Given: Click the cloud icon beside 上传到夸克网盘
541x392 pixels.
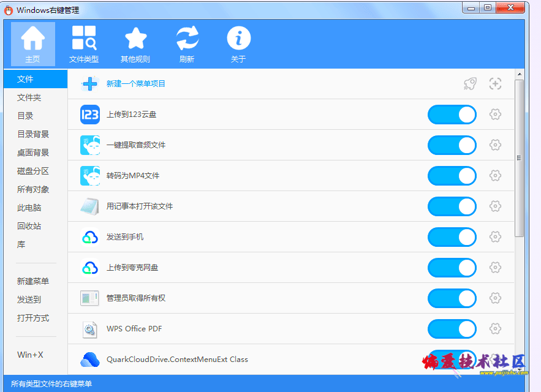Looking at the screenshot, I should click(x=90, y=268).
